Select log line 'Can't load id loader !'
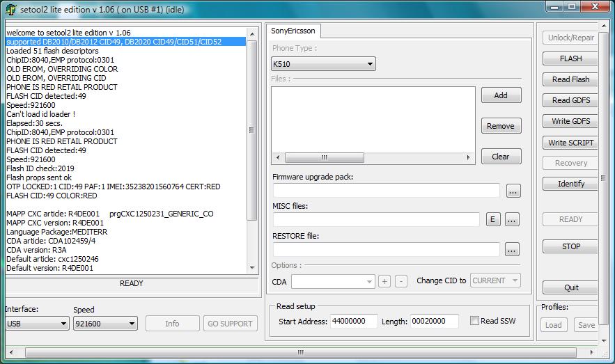Screen dimensions: 615x364 41,114
